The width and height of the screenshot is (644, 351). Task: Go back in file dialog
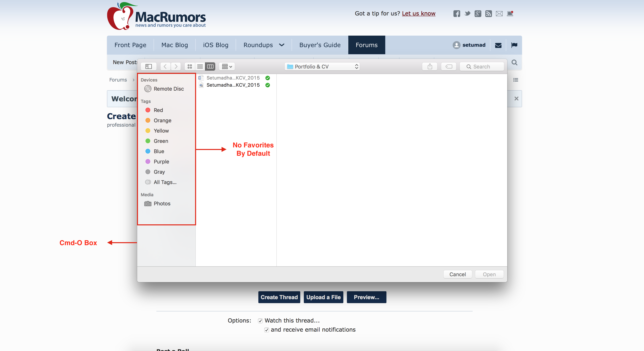pyautogui.click(x=165, y=66)
